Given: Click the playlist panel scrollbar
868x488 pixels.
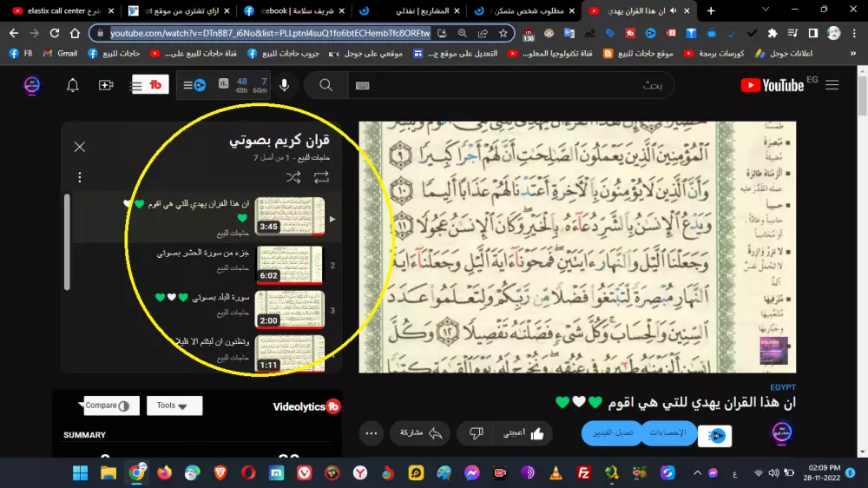Looking at the screenshot, I should (x=67, y=241).
